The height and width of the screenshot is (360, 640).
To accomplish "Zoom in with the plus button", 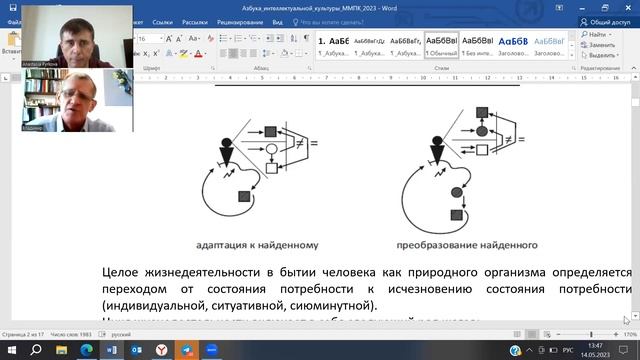I will (616, 334).
